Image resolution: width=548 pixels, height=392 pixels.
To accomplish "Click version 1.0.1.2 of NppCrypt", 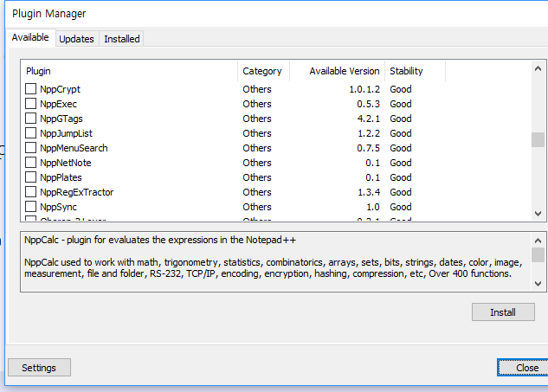I will coord(364,89).
